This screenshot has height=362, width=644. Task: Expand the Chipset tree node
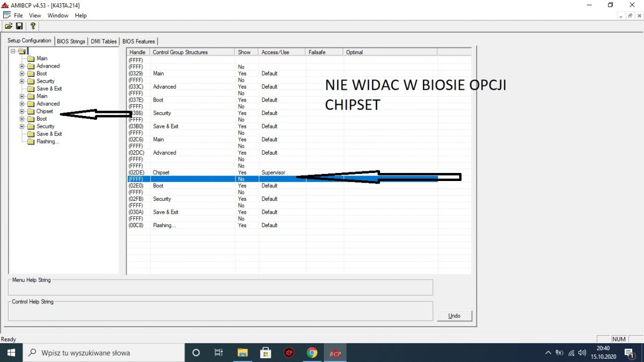[x=22, y=111]
